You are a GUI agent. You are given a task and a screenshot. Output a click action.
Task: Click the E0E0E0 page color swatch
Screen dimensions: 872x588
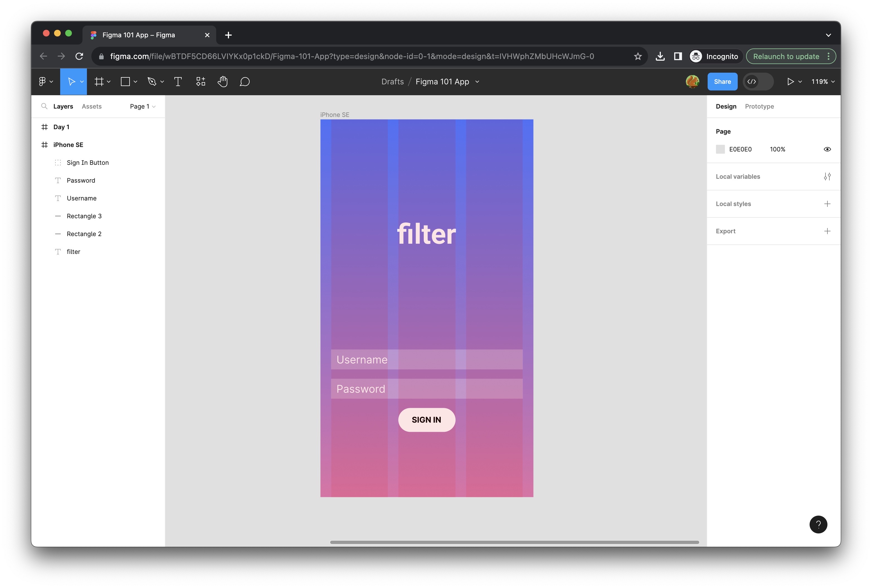click(720, 149)
